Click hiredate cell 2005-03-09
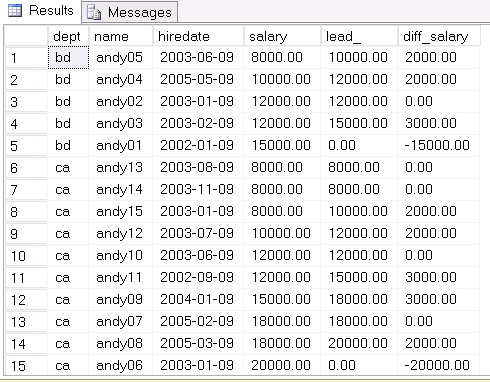 (x=197, y=343)
